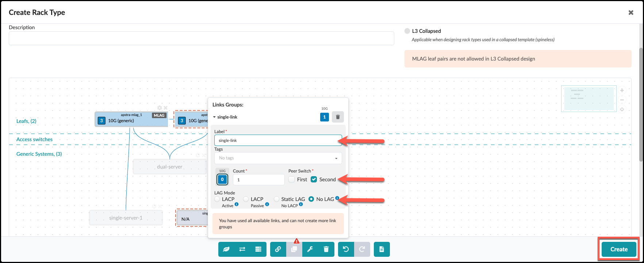Click the wrench icon in bottom toolbar
Screen dimensions: 644x263
coord(310,250)
